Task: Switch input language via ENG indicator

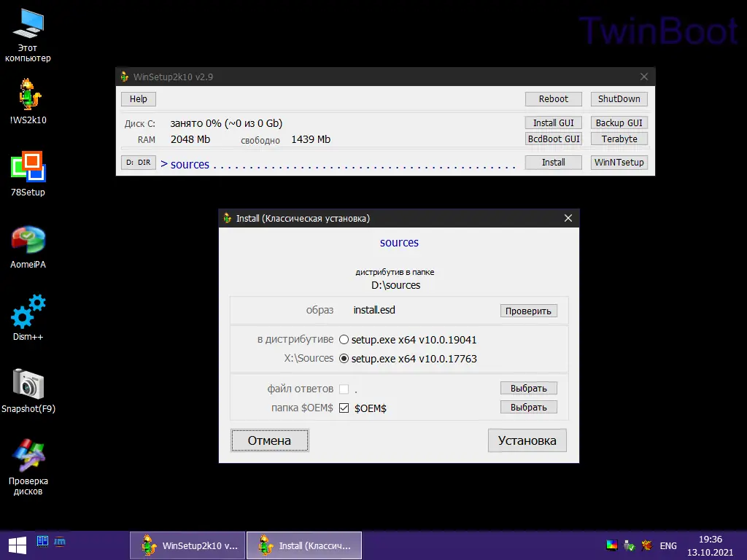Action: (x=668, y=545)
